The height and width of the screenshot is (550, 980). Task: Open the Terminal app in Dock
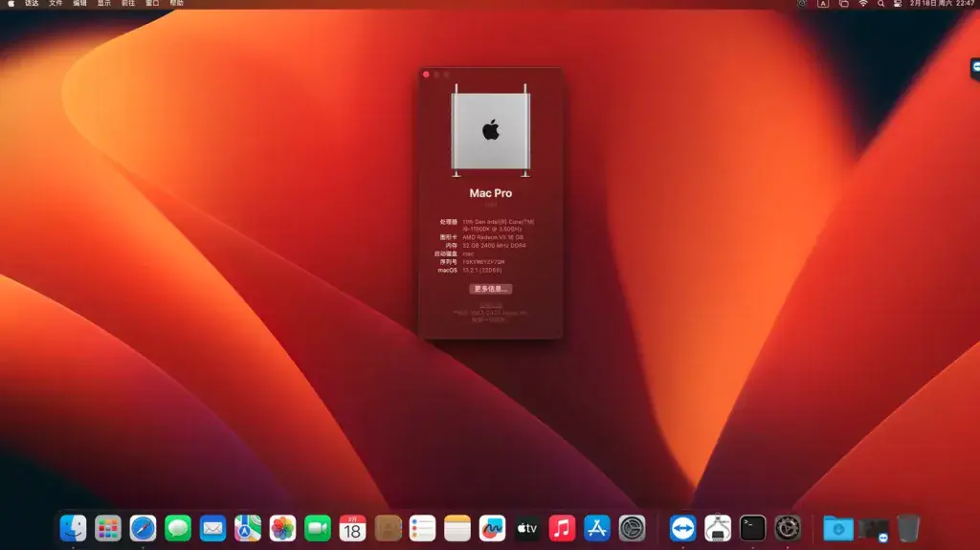click(x=752, y=528)
